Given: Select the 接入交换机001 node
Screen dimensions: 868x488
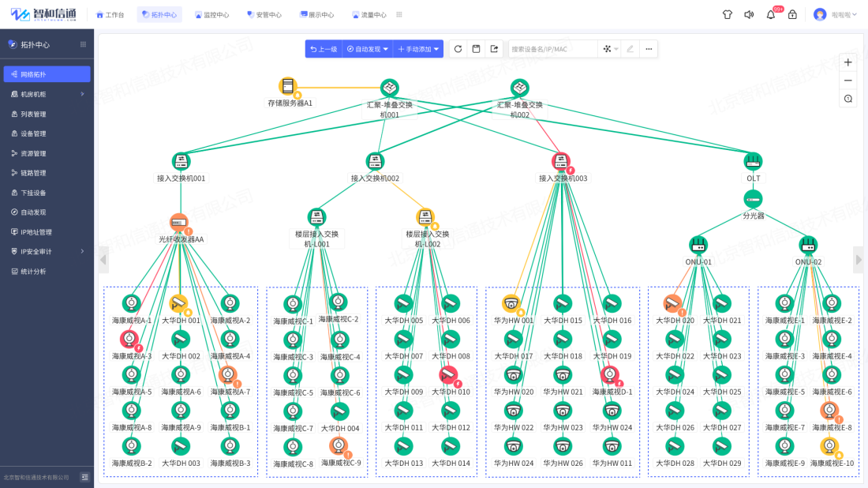Looking at the screenshot, I should tap(181, 161).
